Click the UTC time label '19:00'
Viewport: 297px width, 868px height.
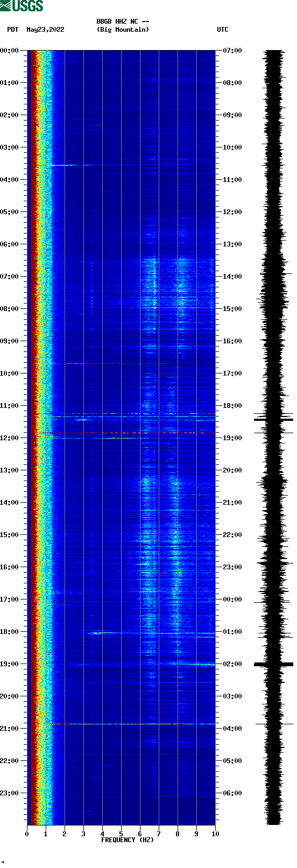(x=232, y=438)
